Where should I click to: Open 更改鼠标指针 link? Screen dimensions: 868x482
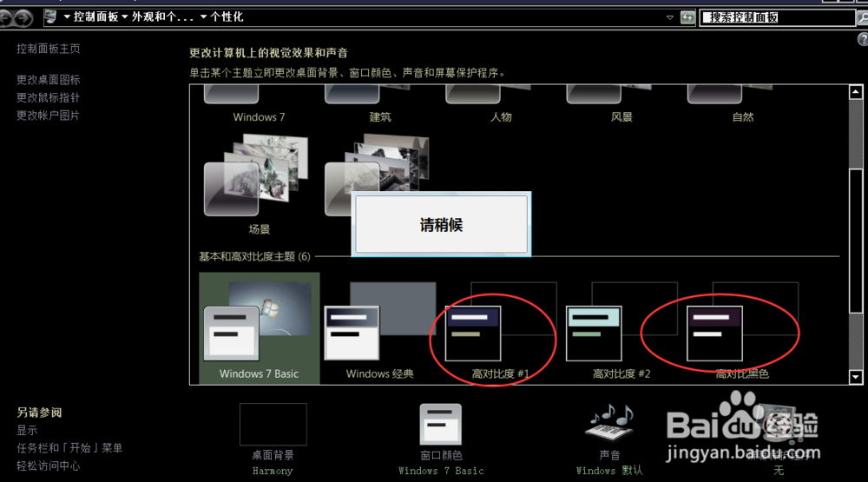point(48,97)
